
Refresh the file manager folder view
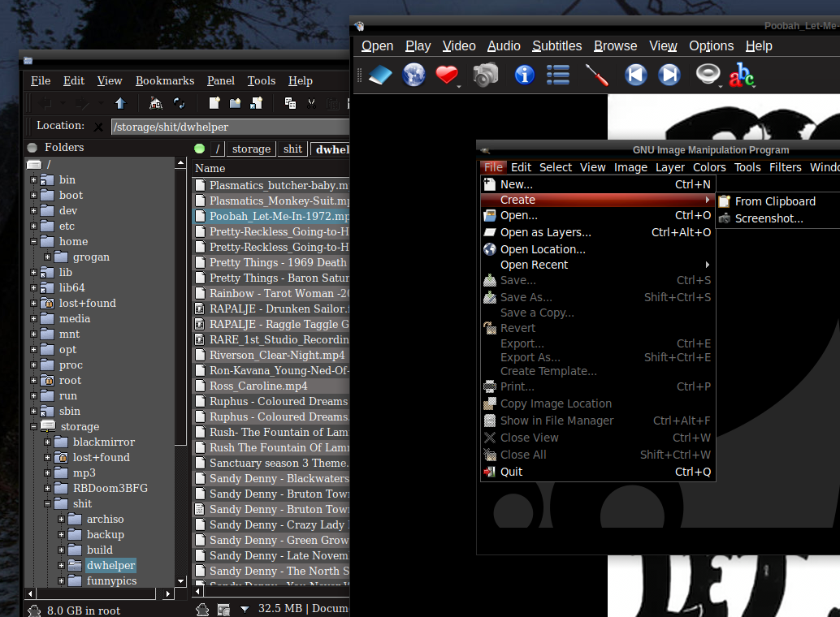pos(180,103)
